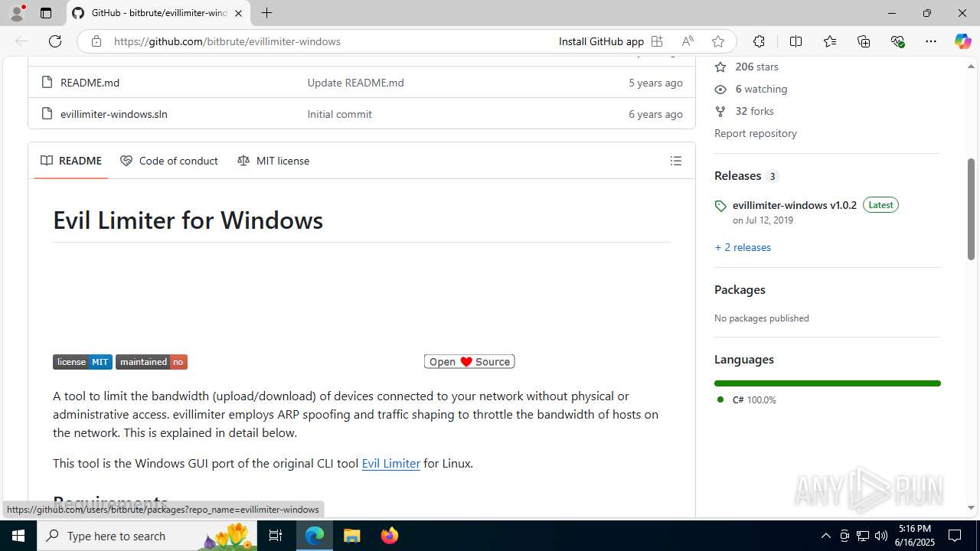The width and height of the screenshot is (980, 551).
Task: Open the Copilot sidebar icon
Action: [x=962, y=41]
